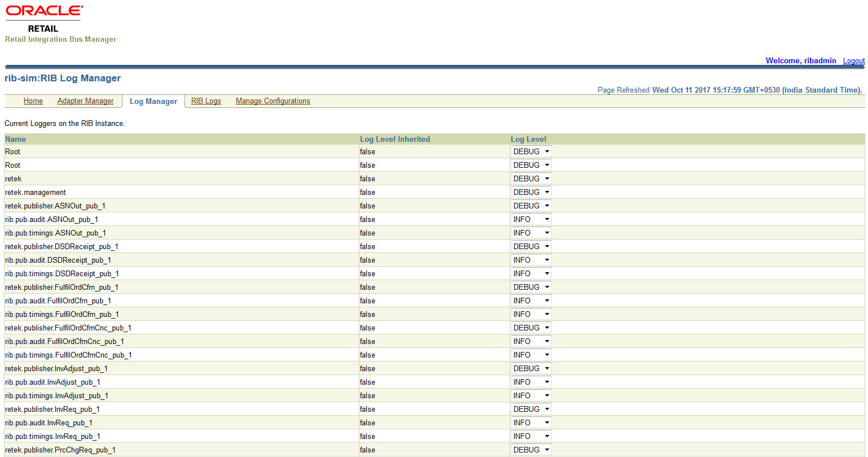The width and height of the screenshot is (868, 457).
Task: Open the RIB Logs tab
Action: click(205, 101)
